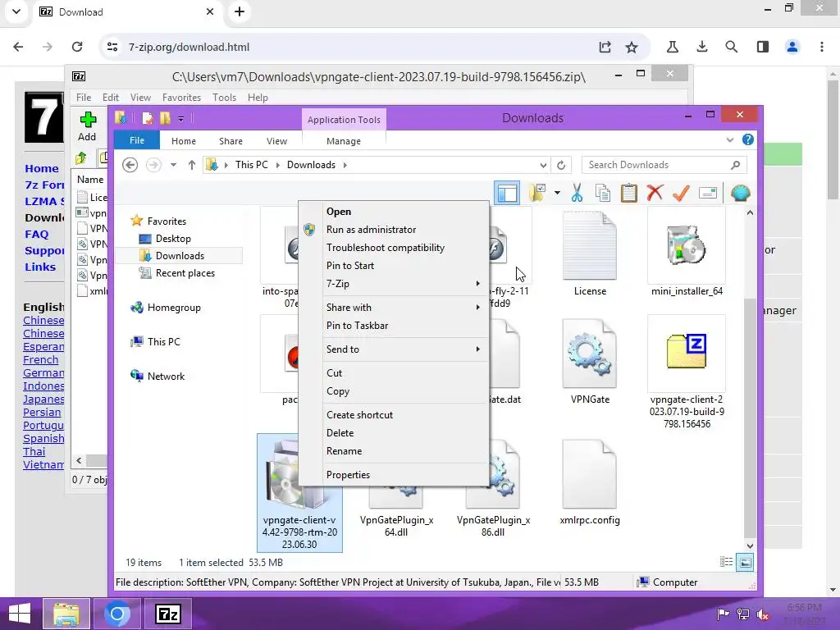This screenshot has width=840, height=630.
Task: Click the scissors Cut toolbar icon
Action: (577, 193)
